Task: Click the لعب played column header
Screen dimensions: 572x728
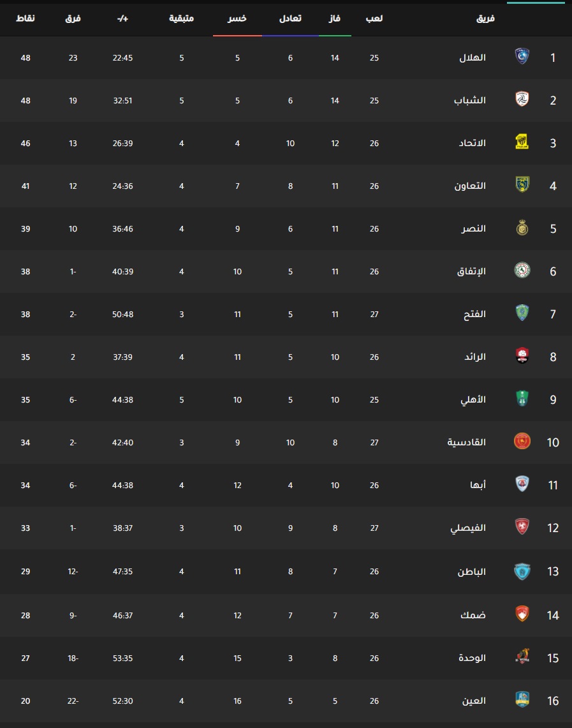Action: (x=374, y=19)
